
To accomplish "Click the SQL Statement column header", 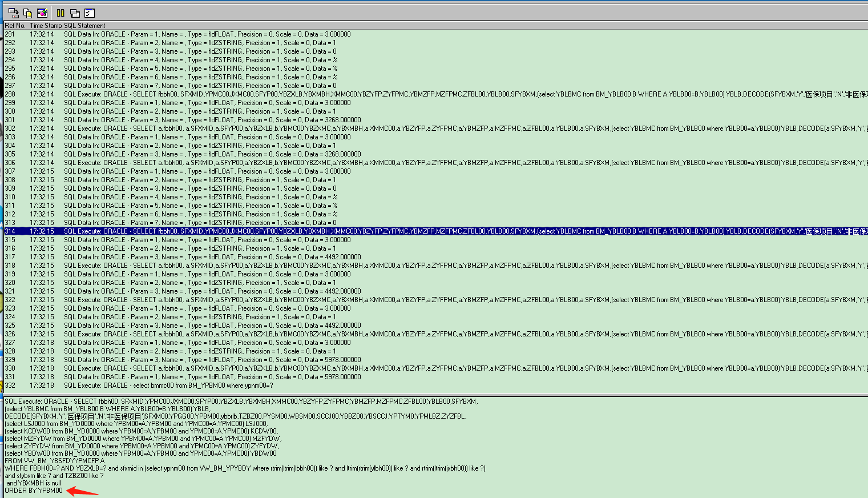I will coord(84,26).
